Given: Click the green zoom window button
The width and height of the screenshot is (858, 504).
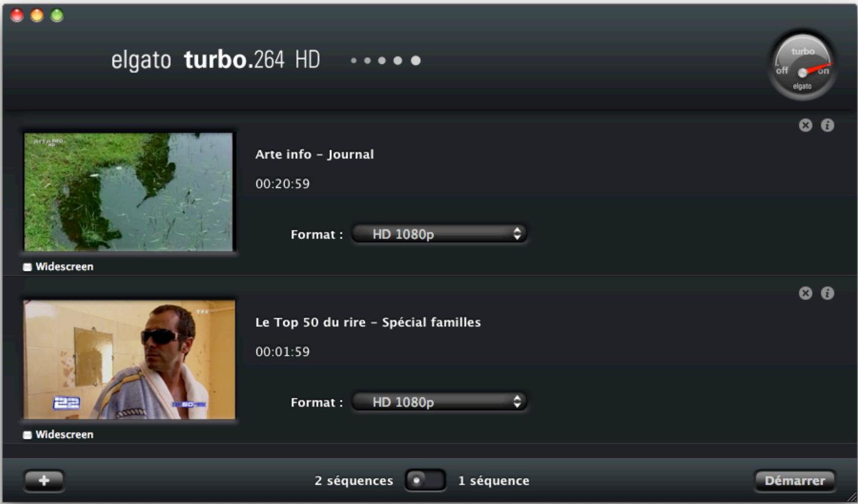Looking at the screenshot, I should [57, 16].
